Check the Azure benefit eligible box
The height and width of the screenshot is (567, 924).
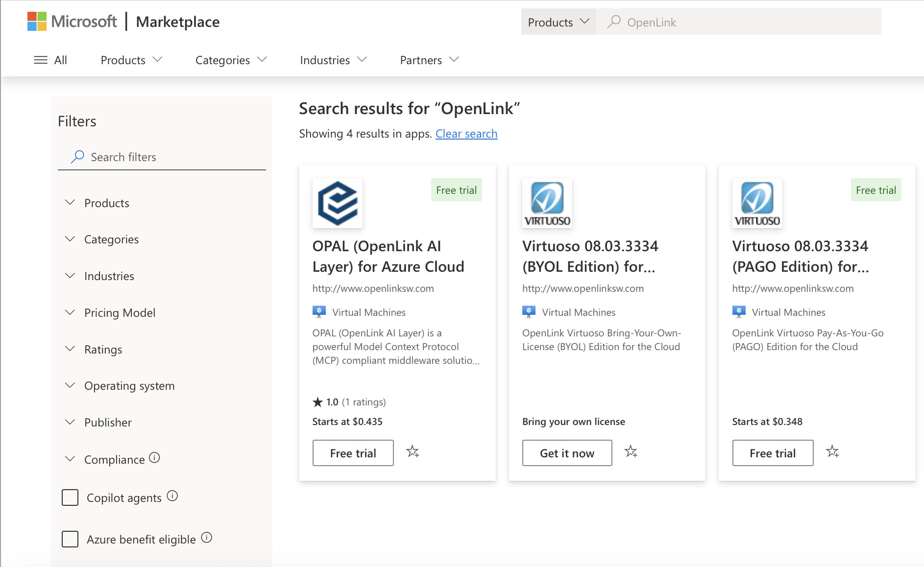(70, 539)
